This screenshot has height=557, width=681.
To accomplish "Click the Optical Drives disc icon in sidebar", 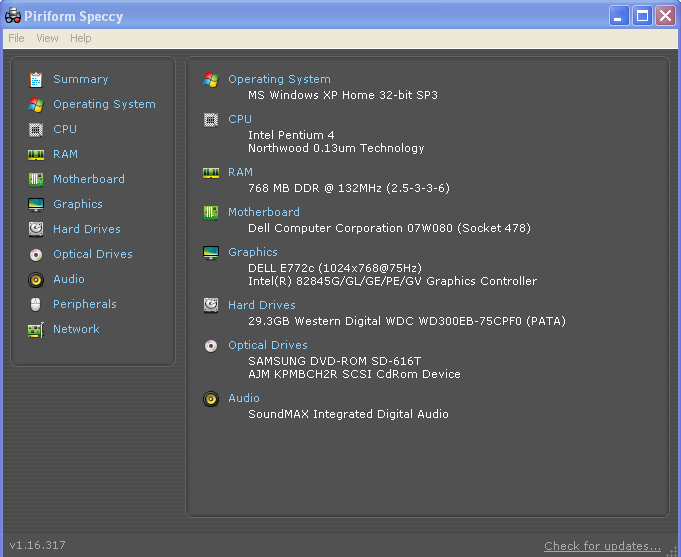I will click(x=36, y=255).
